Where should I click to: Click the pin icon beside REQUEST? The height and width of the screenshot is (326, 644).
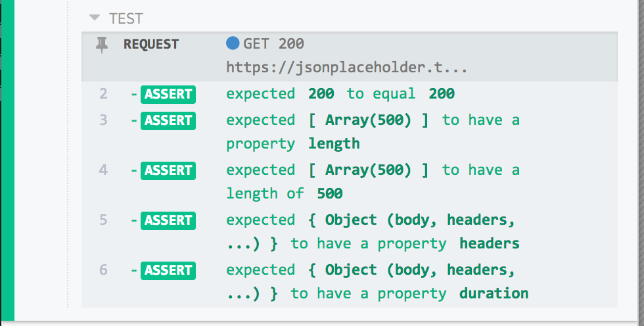pos(102,45)
